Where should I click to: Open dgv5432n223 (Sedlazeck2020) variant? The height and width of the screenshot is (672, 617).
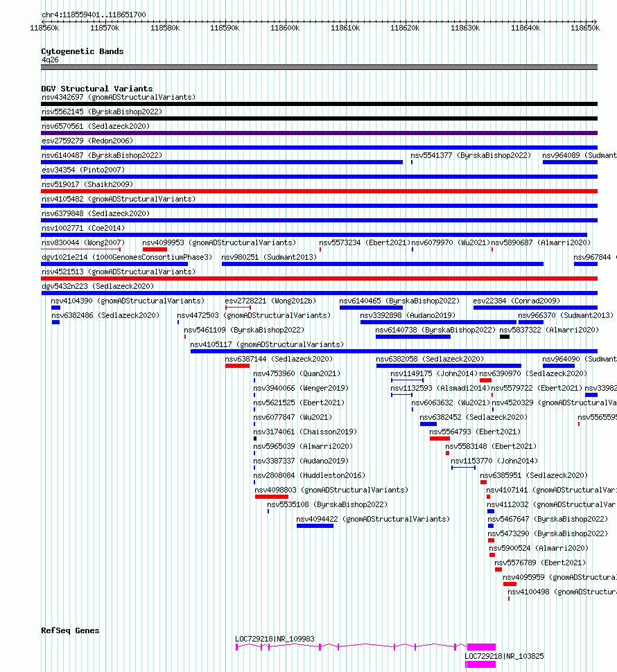pos(98,287)
